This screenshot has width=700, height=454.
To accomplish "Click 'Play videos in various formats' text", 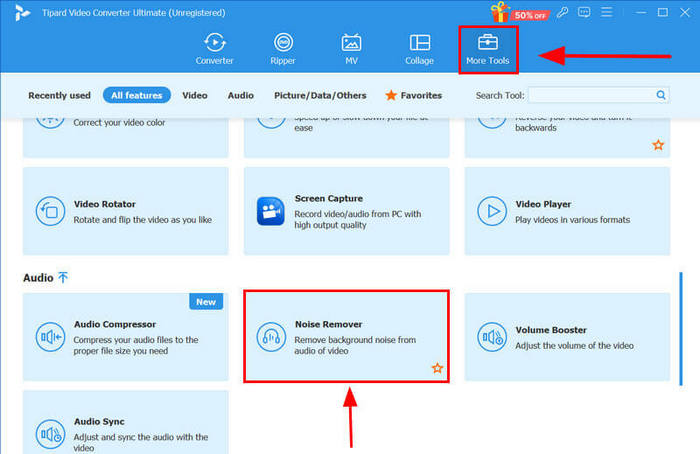I will pyautogui.click(x=572, y=220).
